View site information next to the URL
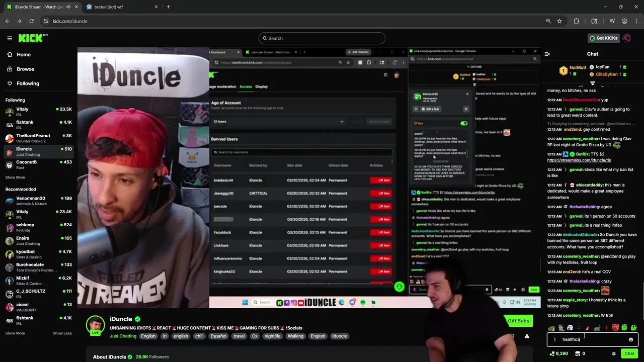The image size is (644, 362). [46, 21]
